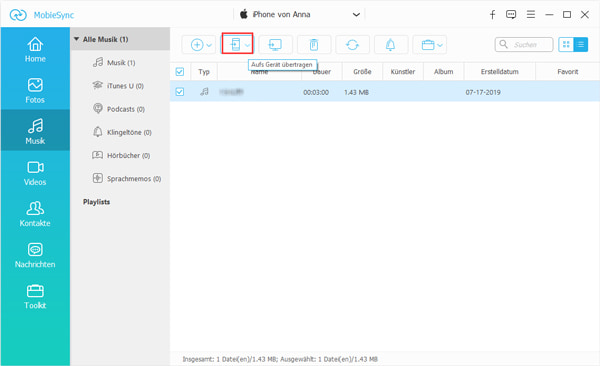
Task: Sort by the Typ column header
Action: click(x=204, y=72)
